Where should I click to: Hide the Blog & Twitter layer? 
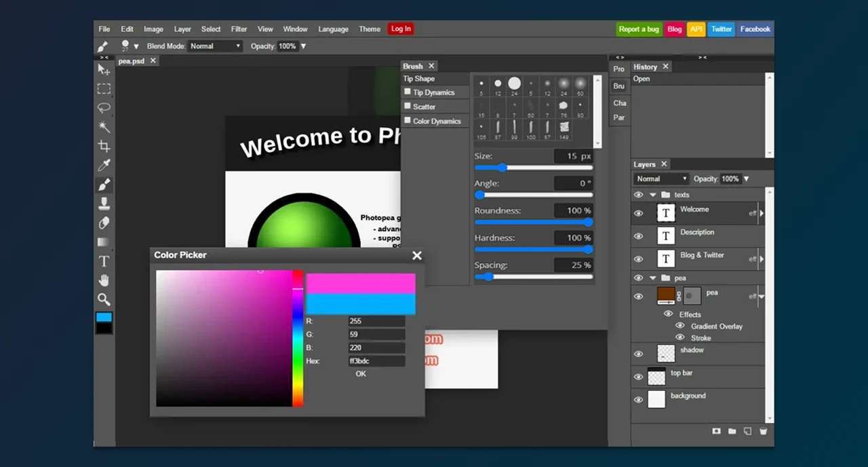pos(638,259)
